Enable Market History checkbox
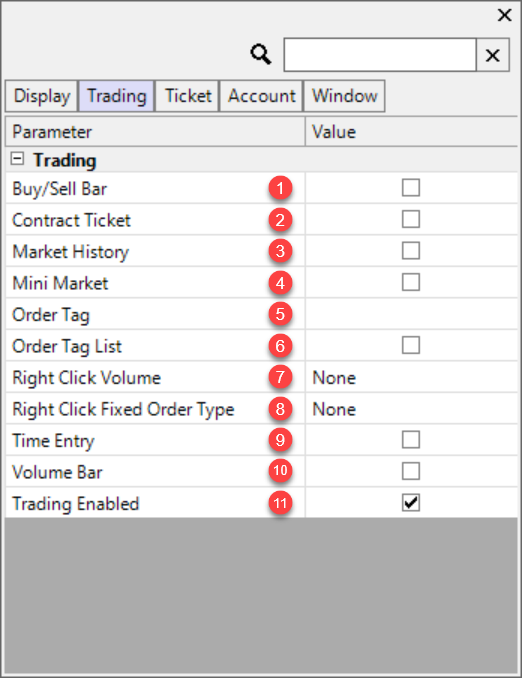The height and width of the screenshot is (678, 522). click(410, 251)
